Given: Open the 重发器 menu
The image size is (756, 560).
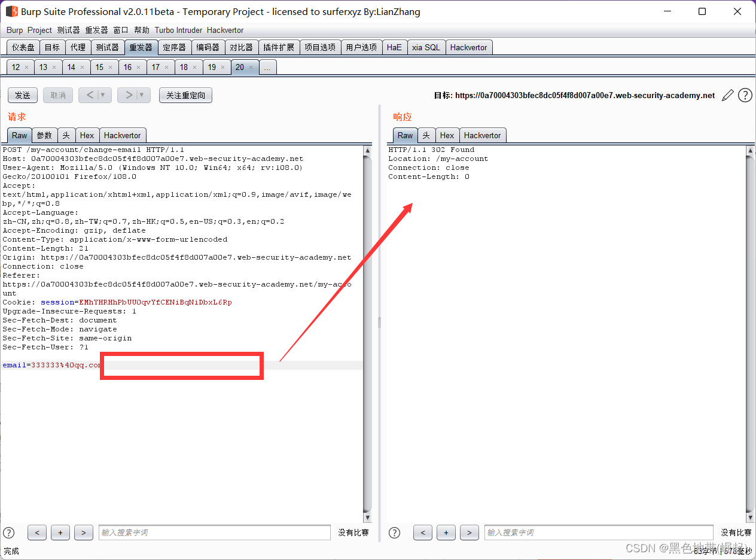Looking at the screenshot, I should (x=96, y=30).
